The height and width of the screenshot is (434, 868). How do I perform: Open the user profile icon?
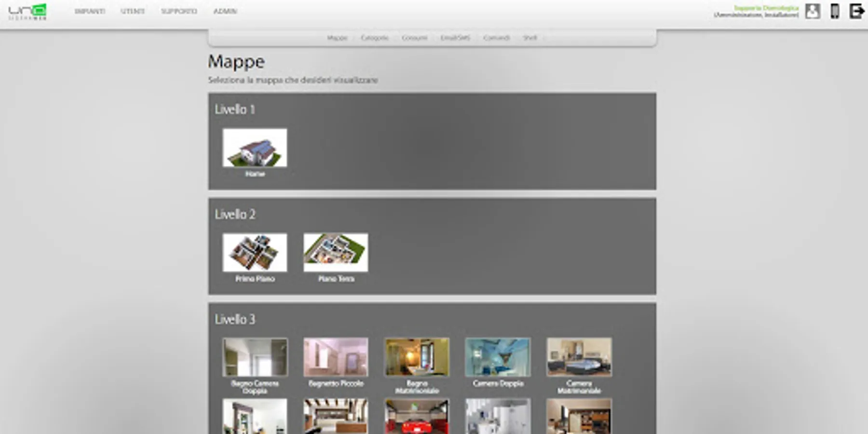813,11
